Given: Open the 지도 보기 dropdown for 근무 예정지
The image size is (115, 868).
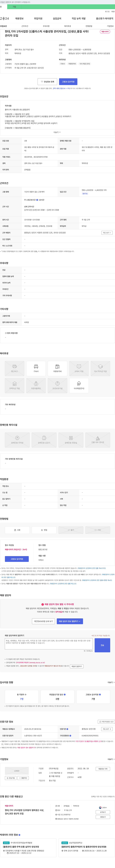Looking at the screenshot, I should [x=107, y=233].
